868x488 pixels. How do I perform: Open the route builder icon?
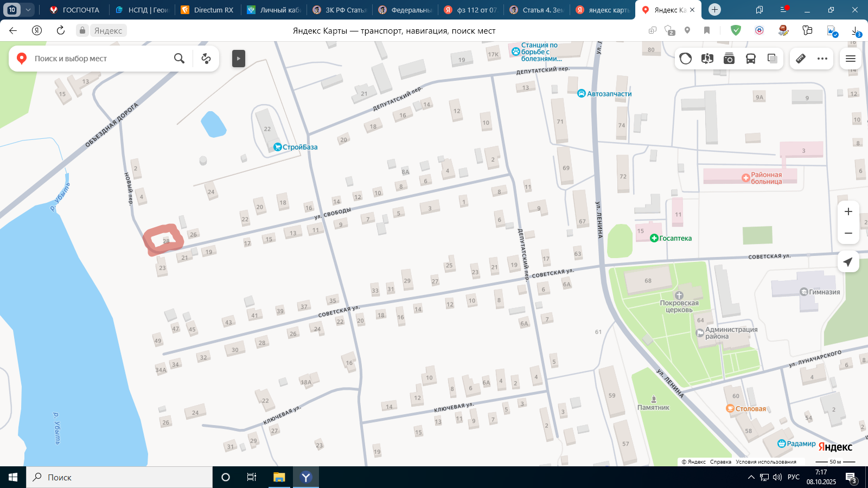pyautogui.click(x=206, y=58)
